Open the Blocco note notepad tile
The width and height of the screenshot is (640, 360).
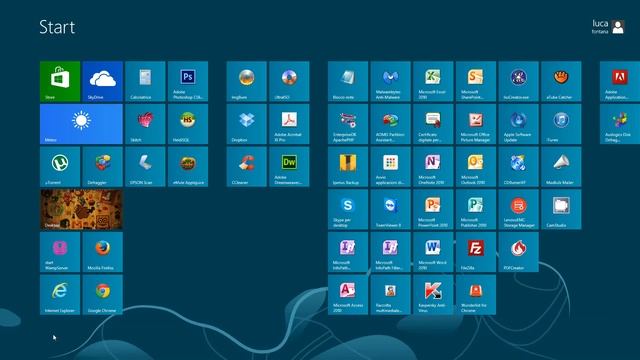click(348, 81)
